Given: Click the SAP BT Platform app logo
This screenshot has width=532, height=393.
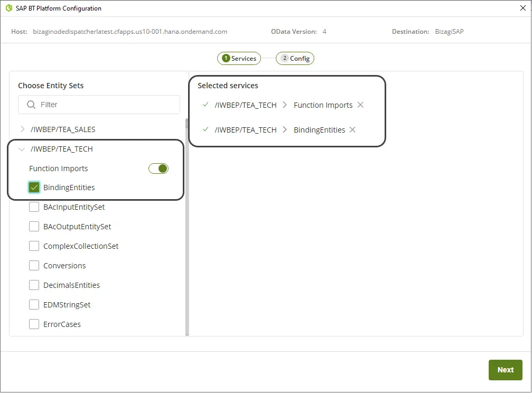Looking at the screenshot, I should [x=9, y=8].
